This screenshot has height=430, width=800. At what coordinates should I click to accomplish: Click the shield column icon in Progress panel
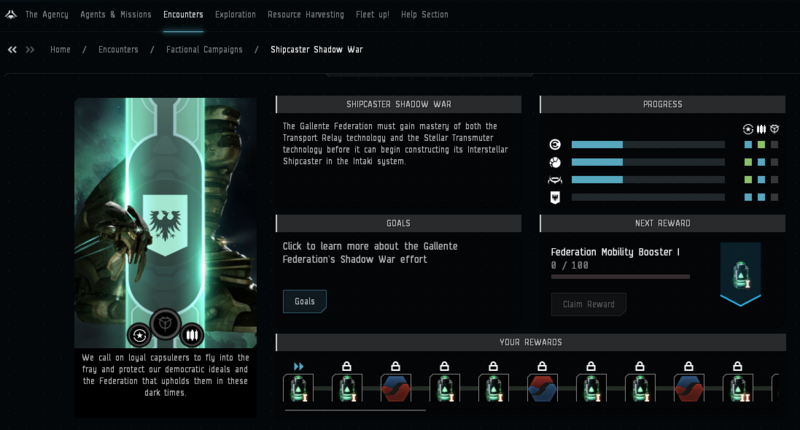(774, 129)
